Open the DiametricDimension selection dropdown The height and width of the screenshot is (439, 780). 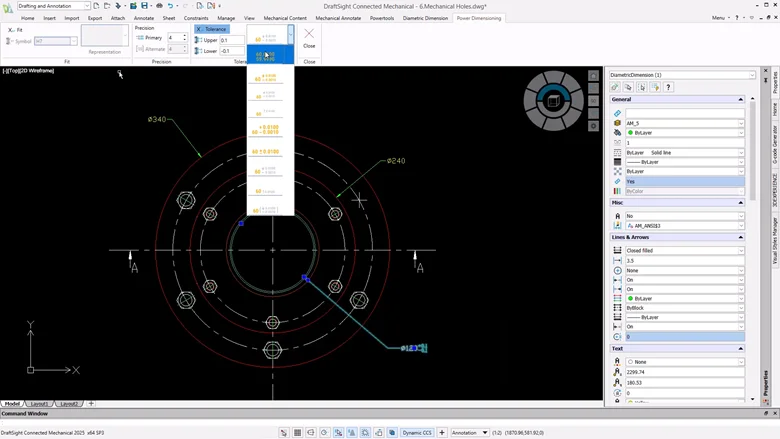coord(751,75)
